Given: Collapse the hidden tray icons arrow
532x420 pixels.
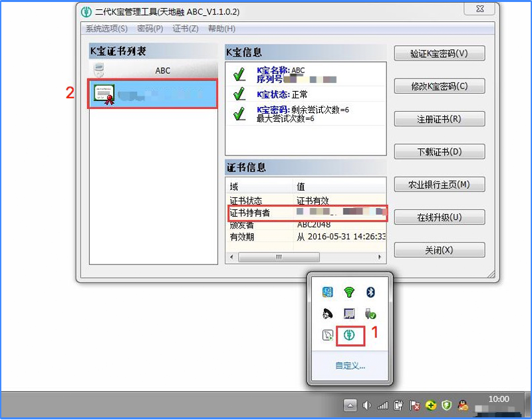Looking at the screenshot, I should coord(350,405).
